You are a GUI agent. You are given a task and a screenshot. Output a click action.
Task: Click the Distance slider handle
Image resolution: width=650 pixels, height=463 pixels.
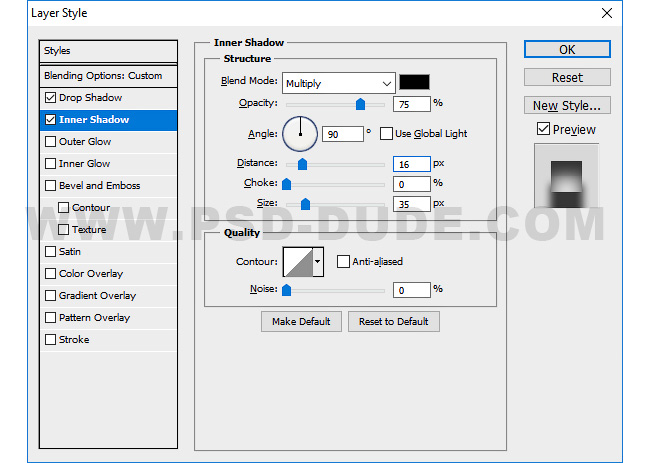coord(302,164)
